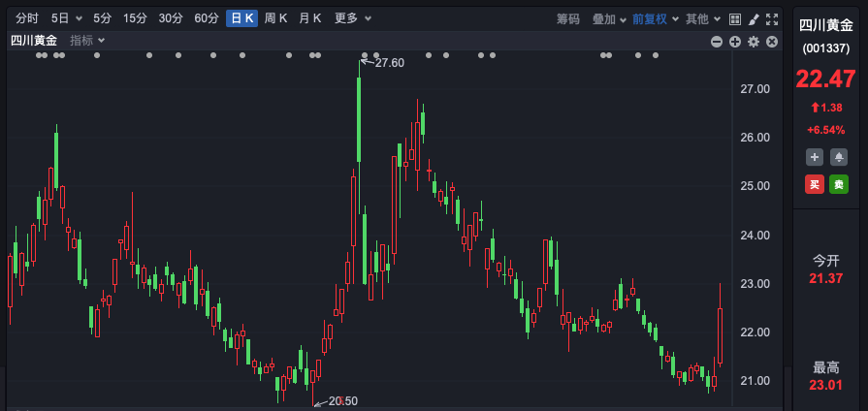The height and width of the screenshot is (411, 868).
Task: Select the 60分 timeframe tab
Action: coord(207,18)
